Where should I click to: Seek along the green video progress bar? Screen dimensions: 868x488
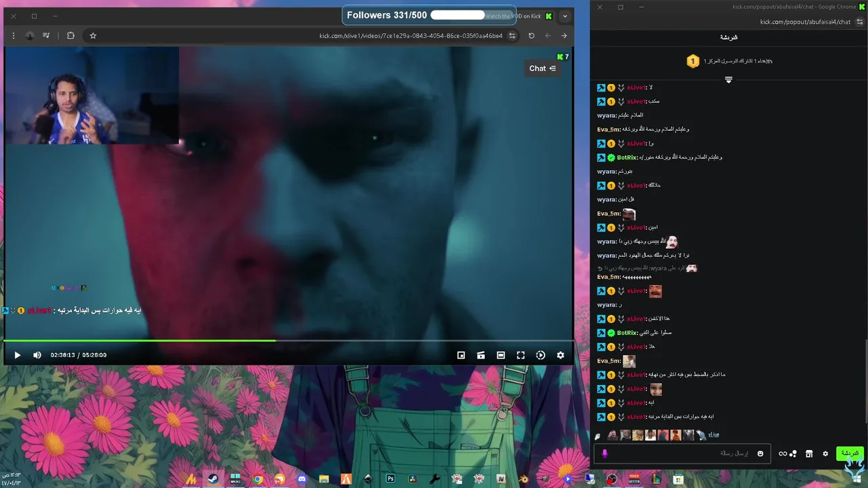(x=288, y=341)
